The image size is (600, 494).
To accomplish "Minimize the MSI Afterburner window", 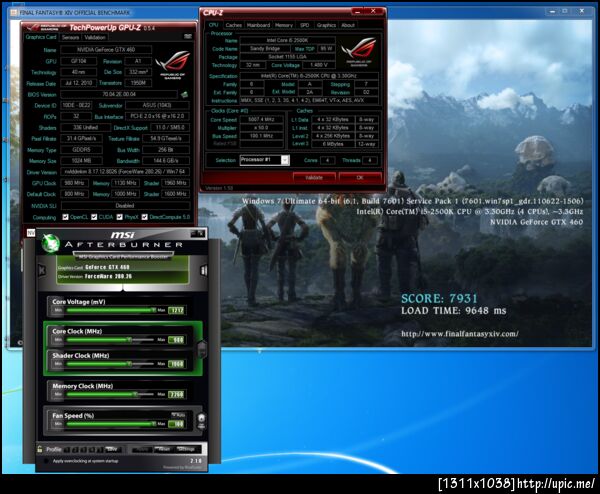I will pyautogui.click(x=194, y=233).
